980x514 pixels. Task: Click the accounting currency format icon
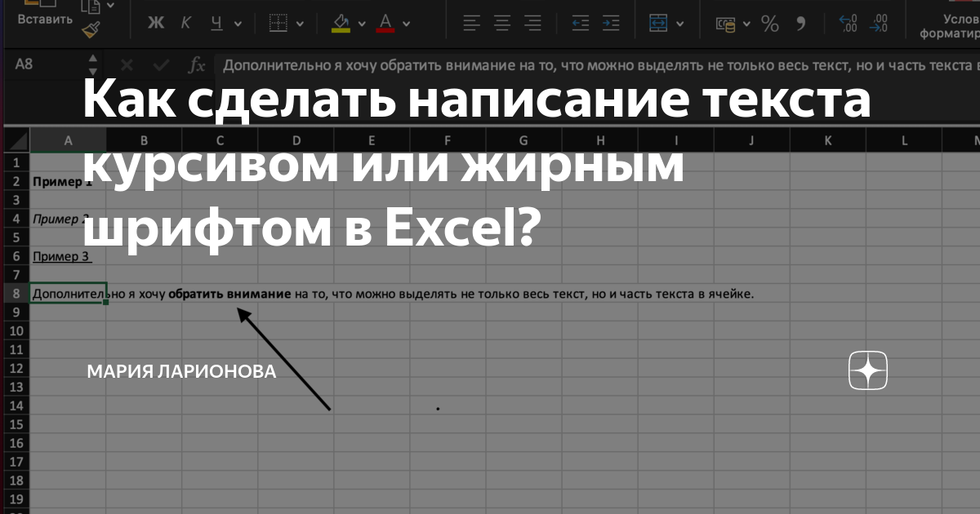pyautogui.click(x=724, y=24)
